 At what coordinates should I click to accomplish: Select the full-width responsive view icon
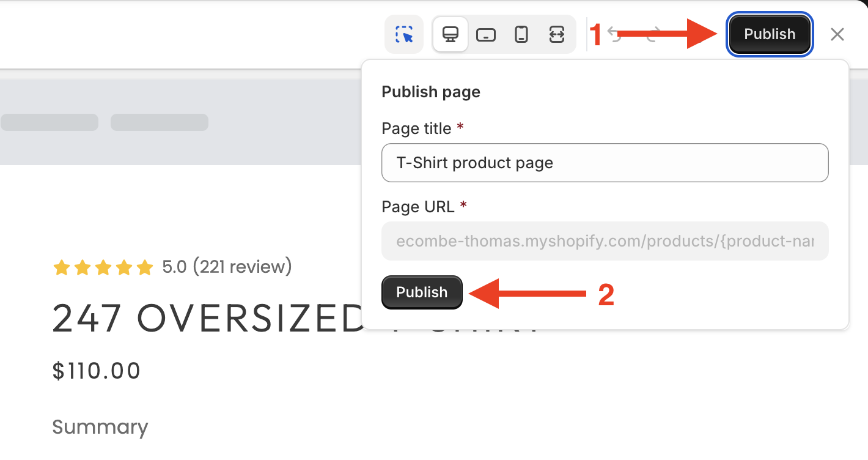click(x=556, y=34)
